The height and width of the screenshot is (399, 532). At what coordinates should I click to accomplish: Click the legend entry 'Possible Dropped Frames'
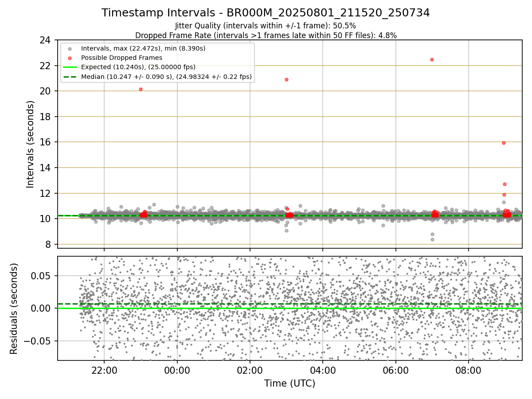121,58
